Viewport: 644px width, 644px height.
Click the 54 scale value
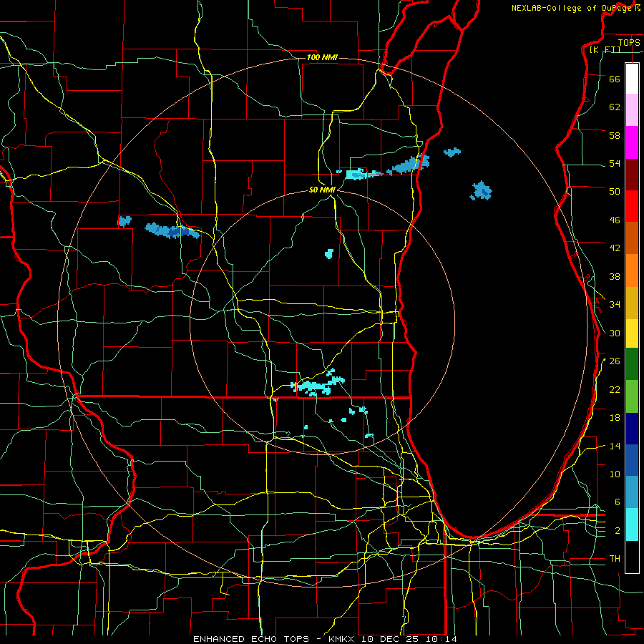(x=615, y=163)
